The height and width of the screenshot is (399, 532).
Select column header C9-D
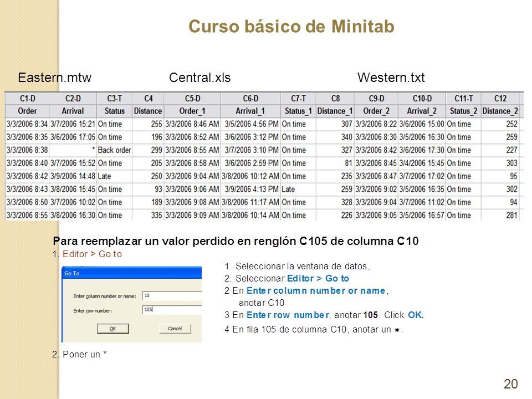376,99
